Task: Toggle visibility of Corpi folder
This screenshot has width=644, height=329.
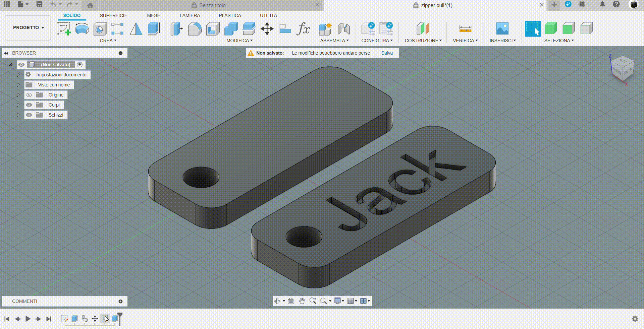Action: tap(29, 105)
